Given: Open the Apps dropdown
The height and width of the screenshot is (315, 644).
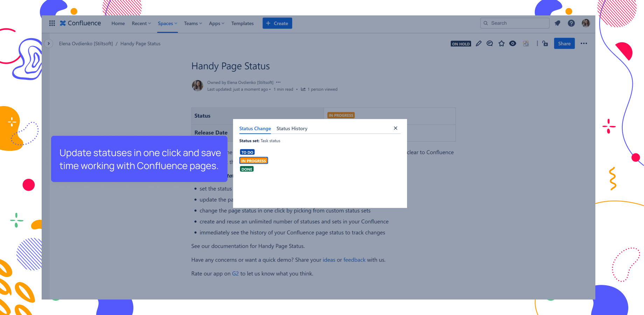Looking at the screenshot, I should (x=217, y=23).
